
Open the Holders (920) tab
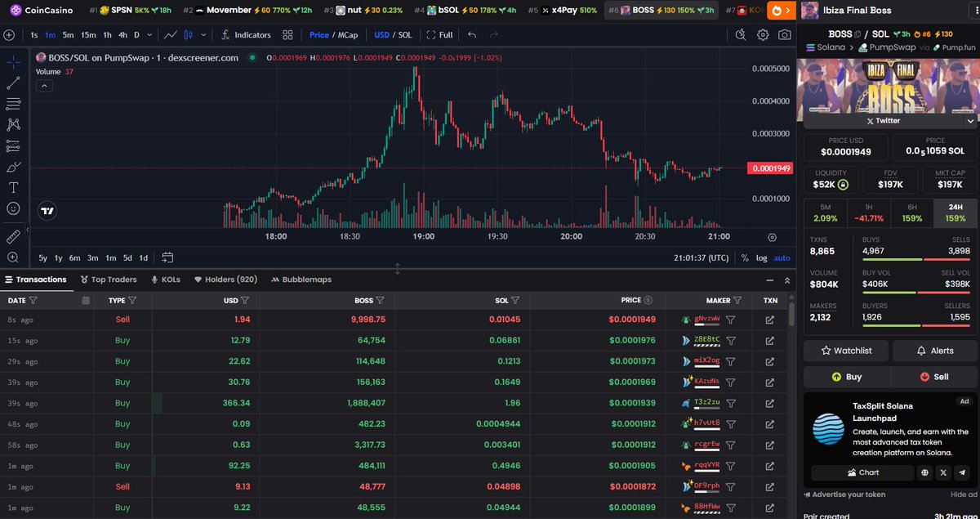[x=225, y=280]
